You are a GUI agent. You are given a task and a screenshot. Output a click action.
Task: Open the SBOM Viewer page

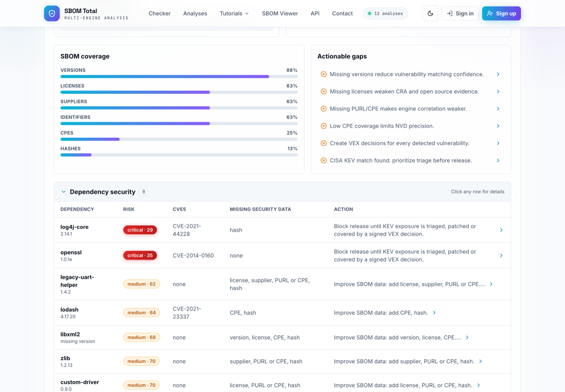coord(280,13)
